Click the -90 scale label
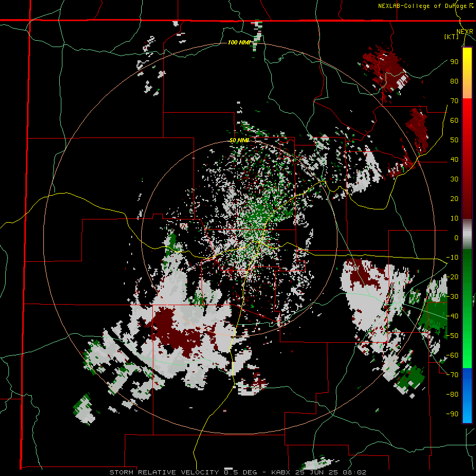Screen dimensions: 476x476 (x=452, y=414)
